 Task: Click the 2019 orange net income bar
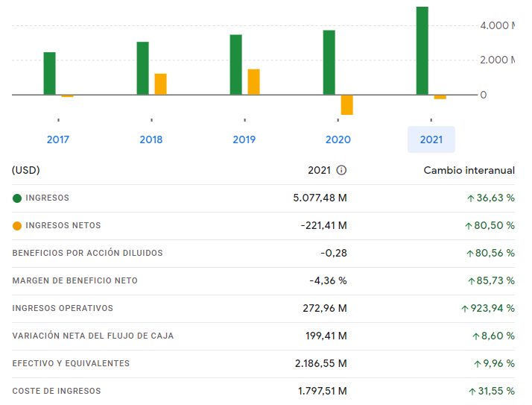[254, 82]
